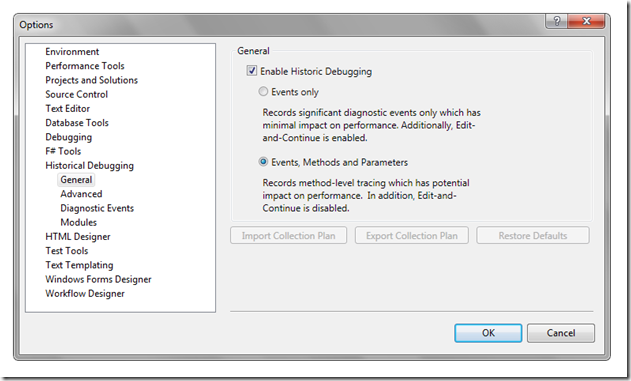The image size is (631, 381).
Task: Open the Test Tools category
Action: pyautogui.click(x=66, y=250)
